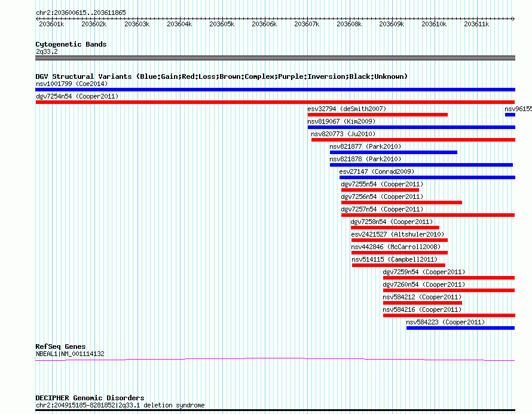This screenshot has width=532, height=414.
Task: Click the 203611k ruler tick label
Action: pyautogui.click(x=476, y=24)
